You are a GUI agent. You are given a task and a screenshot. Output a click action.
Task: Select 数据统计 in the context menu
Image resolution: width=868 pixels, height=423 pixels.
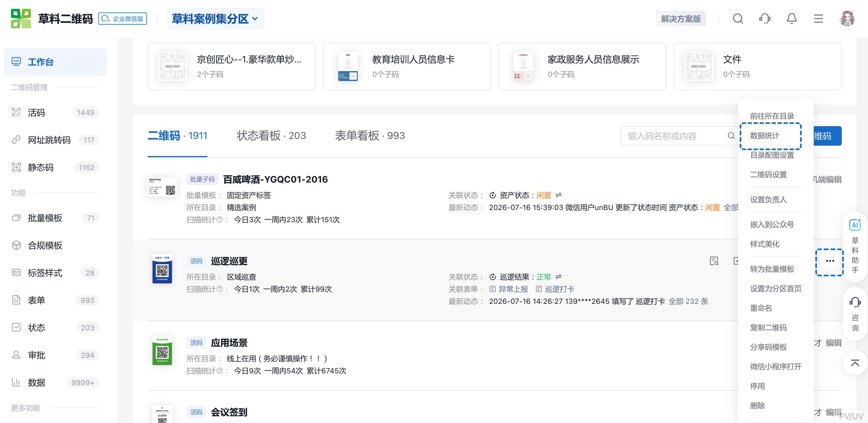tap(765, 136)
